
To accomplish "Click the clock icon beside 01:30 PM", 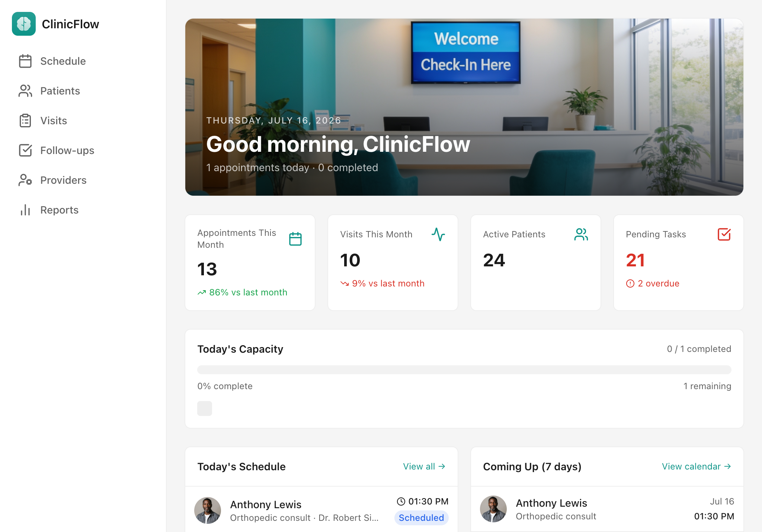I will 401,501.
